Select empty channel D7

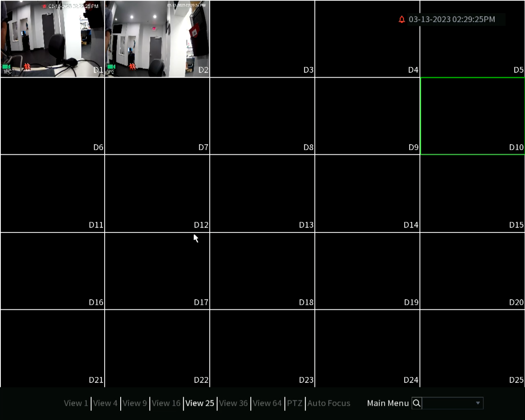tap(157, 116)
